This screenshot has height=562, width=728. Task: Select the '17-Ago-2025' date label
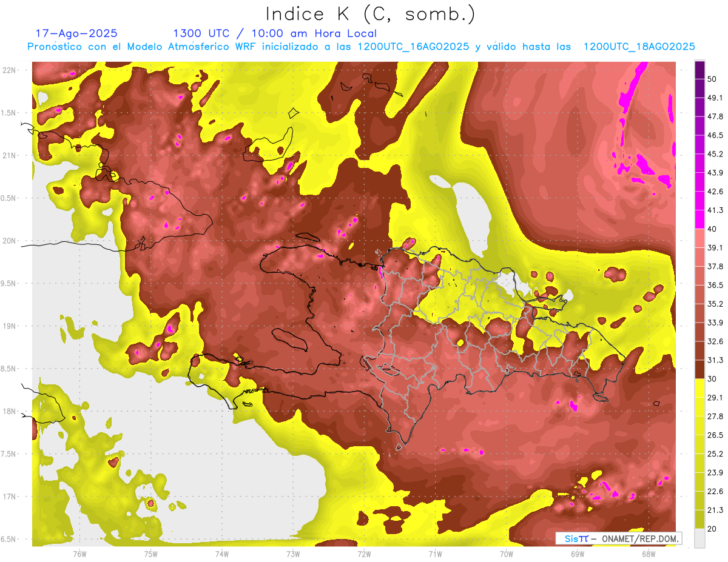[76, 33]
